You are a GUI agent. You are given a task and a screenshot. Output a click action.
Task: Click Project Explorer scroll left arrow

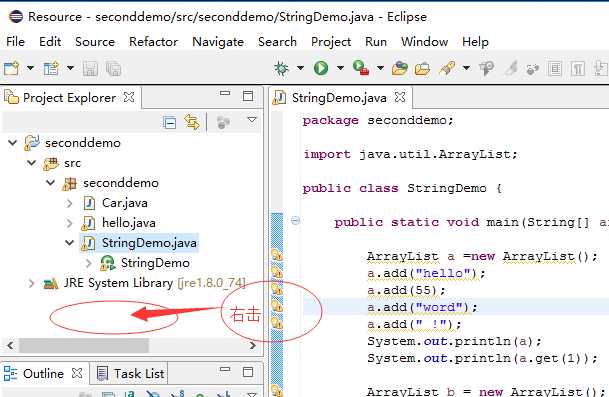click(x=10, y=345)
